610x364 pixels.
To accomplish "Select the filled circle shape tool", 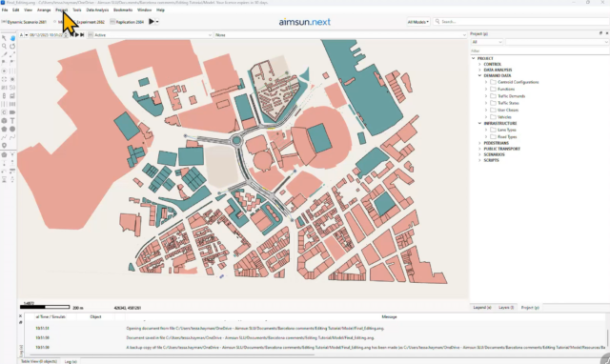I will [x=12, y=129].
